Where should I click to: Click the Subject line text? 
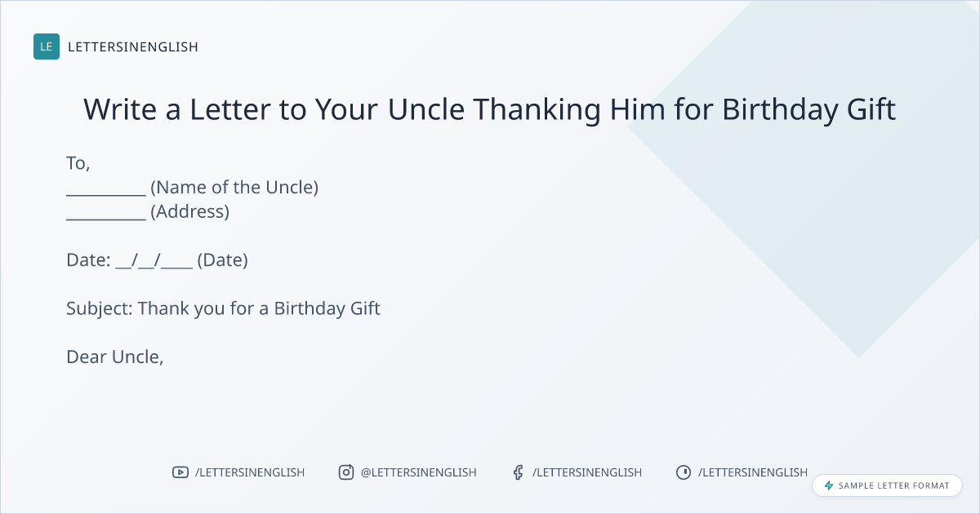pos(223,309)
